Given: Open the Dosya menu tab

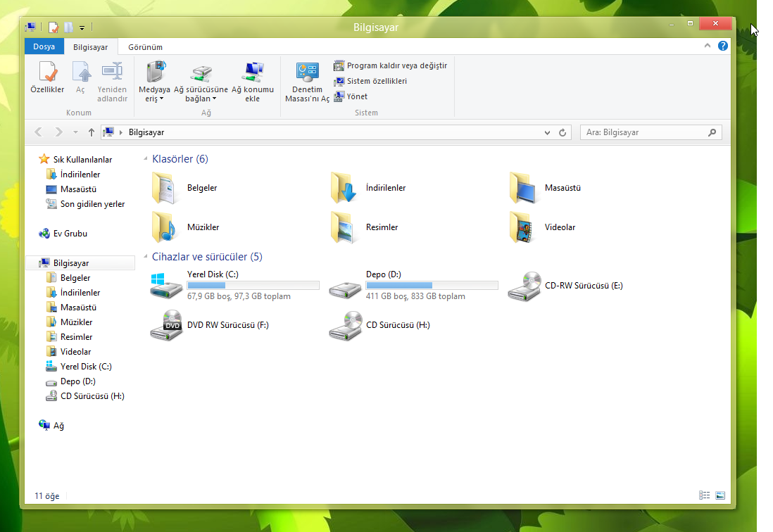Looking at the screenshot, I should (x=44, y=47).
